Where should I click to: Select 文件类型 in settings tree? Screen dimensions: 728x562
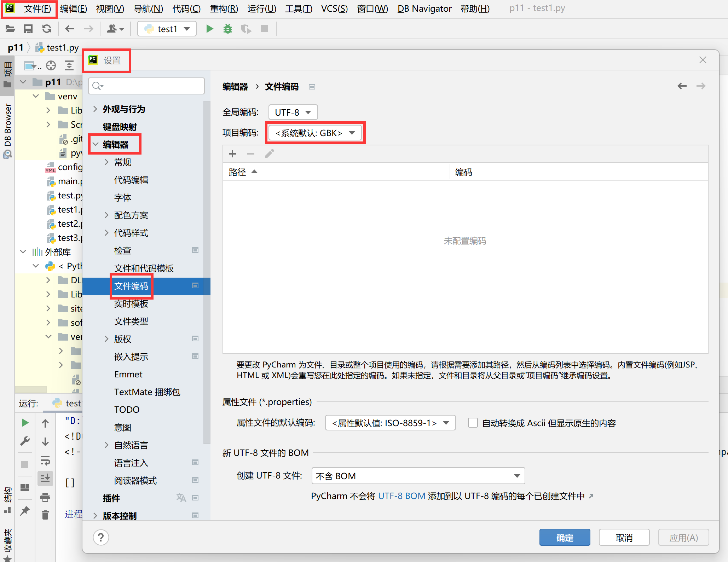pyautogui.click(x=131, y=321)
